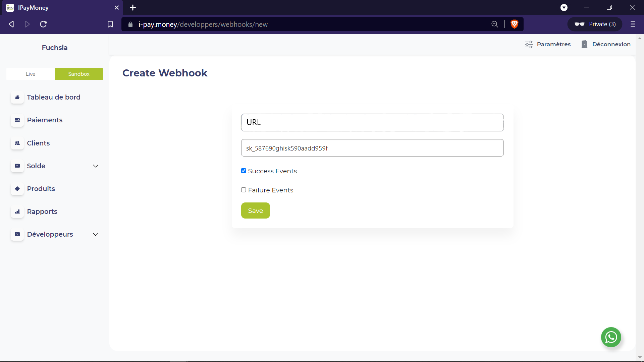This screenshot has height=362, width=644.
Task: Save the new webhook
Action: [x=255, y=210]
